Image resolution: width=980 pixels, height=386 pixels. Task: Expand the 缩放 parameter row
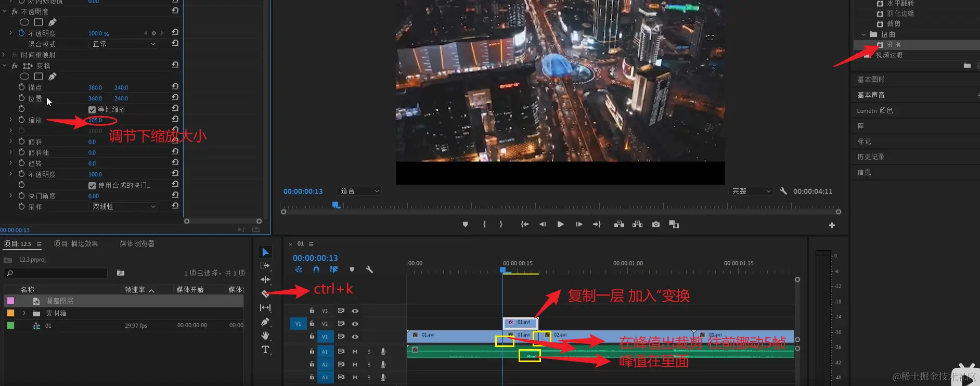coord(10,120)
